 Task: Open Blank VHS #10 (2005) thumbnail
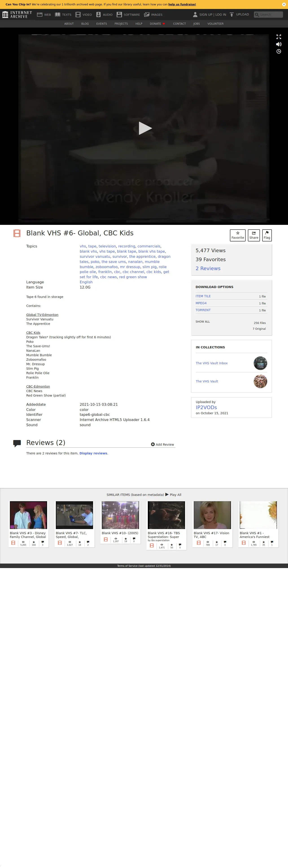(120, 515)
